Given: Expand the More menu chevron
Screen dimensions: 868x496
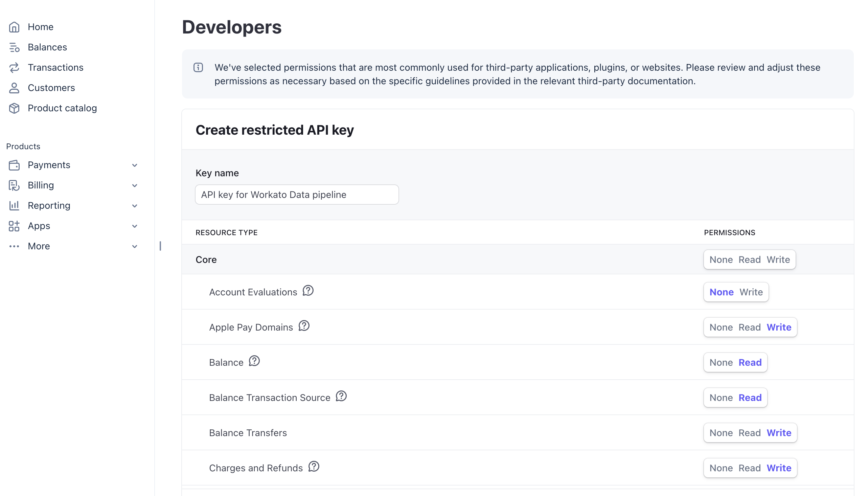Looking at the screenshot, I should pos(135,246).
